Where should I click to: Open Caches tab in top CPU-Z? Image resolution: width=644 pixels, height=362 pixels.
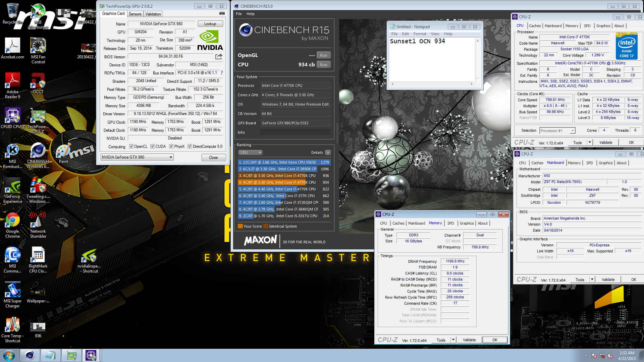pos(535,26)
